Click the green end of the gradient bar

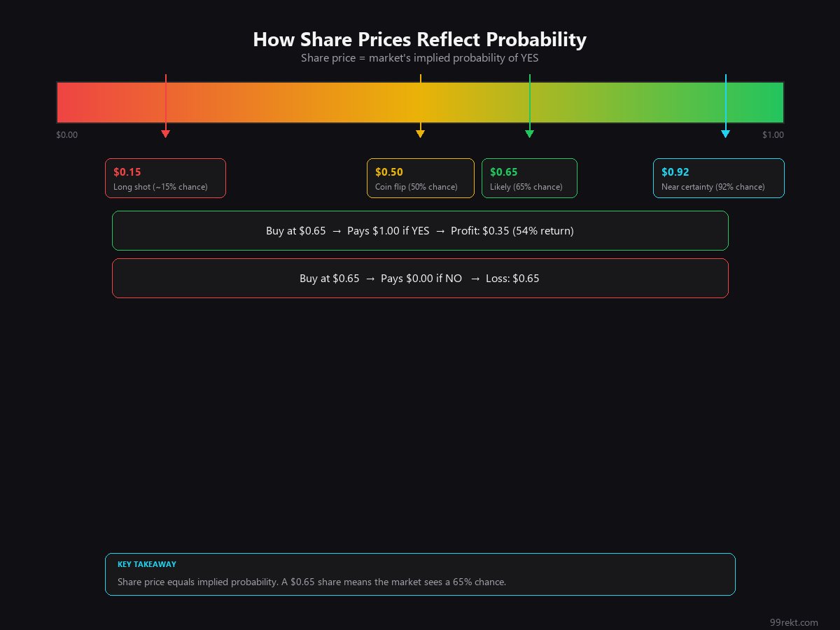(x=773, y=102)
